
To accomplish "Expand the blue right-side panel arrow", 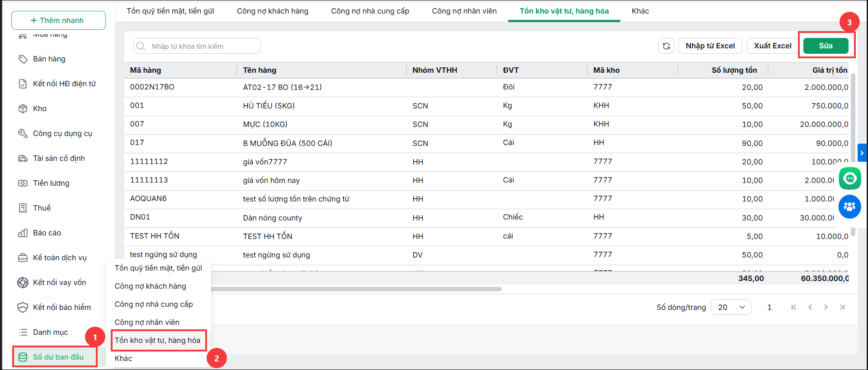I will coord(862,153).
